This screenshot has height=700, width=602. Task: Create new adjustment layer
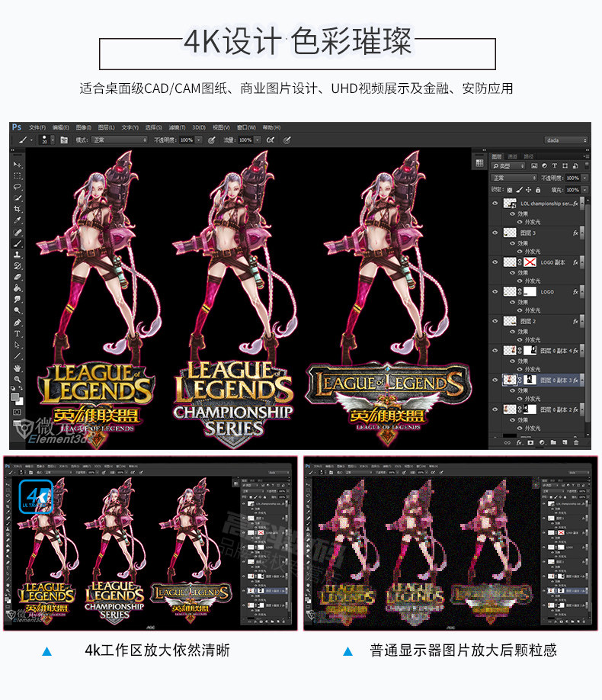pos(542,443)
